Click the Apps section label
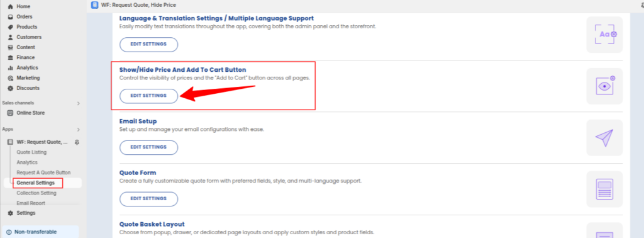 (7, 130)
